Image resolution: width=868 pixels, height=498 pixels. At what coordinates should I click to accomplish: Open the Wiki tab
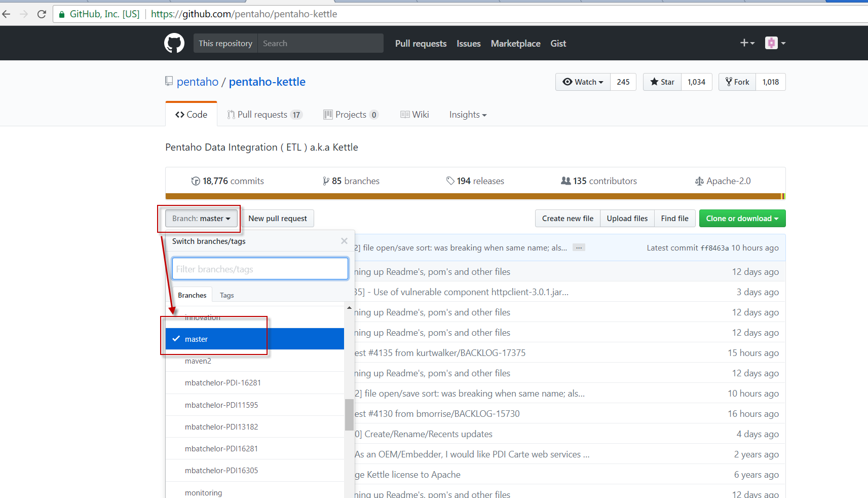coord(414,115)
